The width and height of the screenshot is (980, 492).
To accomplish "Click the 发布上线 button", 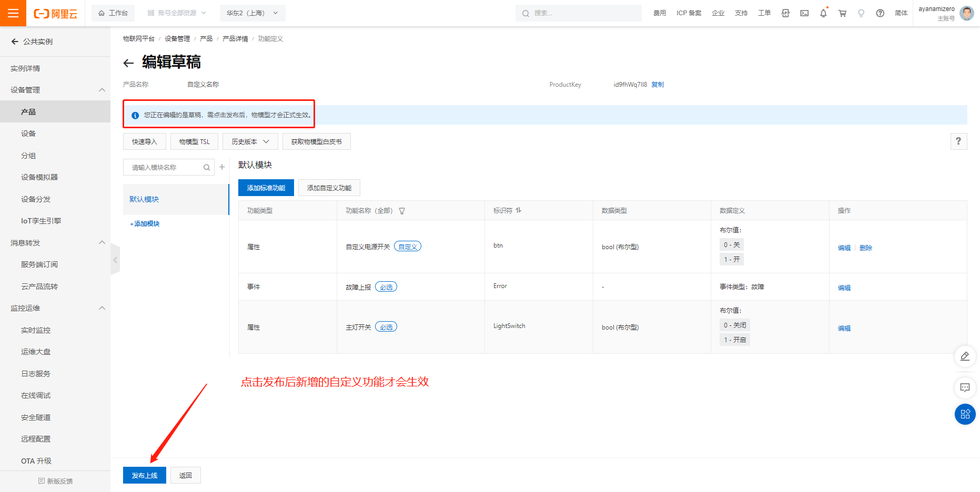I will pos(145,475).
